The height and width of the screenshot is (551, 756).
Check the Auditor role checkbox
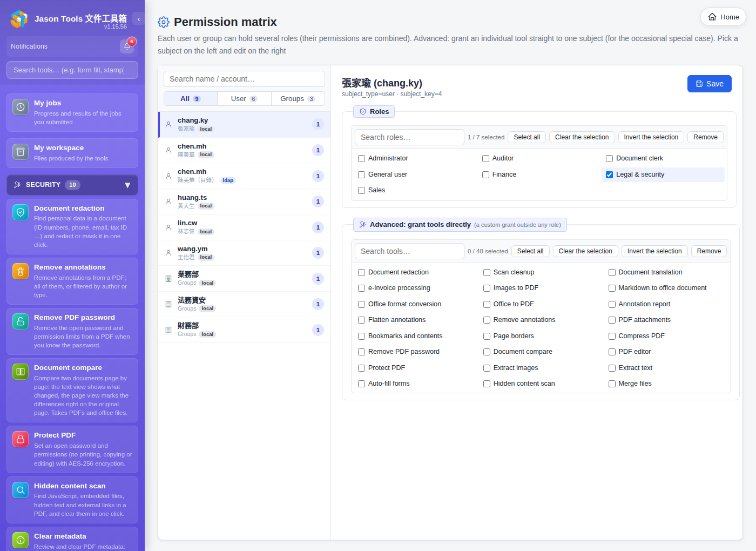[x=485, y=158]
